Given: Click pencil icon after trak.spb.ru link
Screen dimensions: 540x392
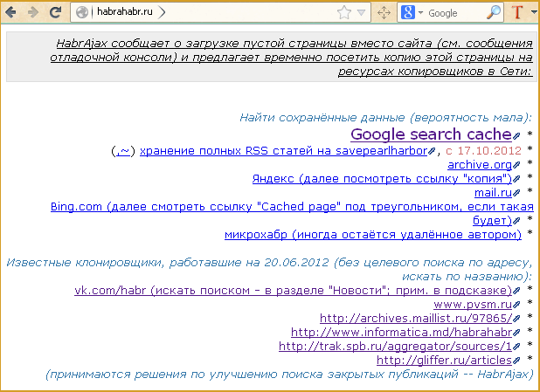Looking at the screenshot, I should pos(516,347).
